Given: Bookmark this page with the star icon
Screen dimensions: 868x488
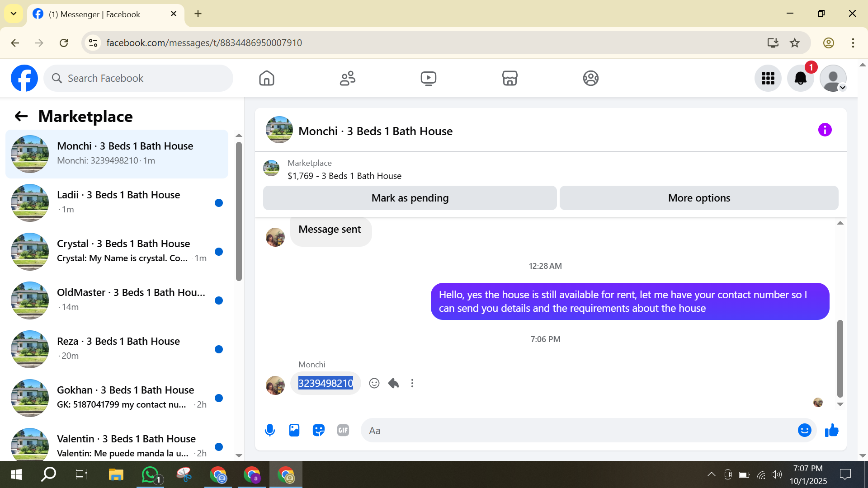Looking at the screenshot, I should [795, 42].
